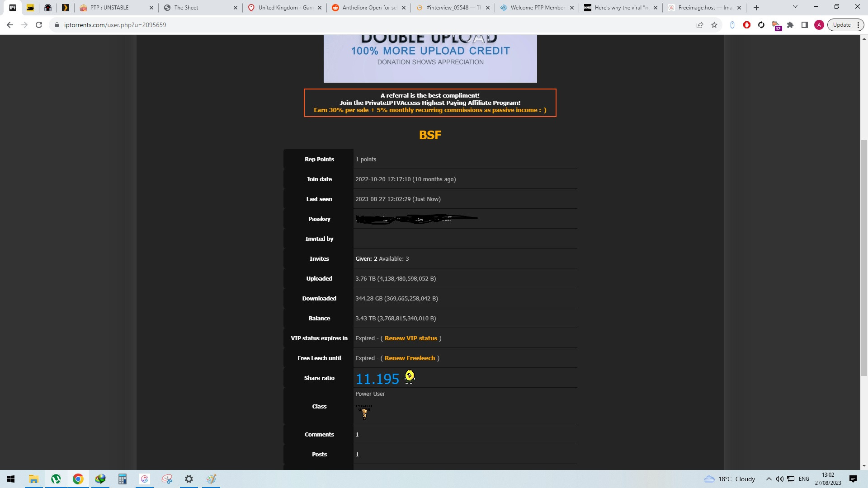
Task: Click the Renew Freeleech link
Action: (410, 358)
